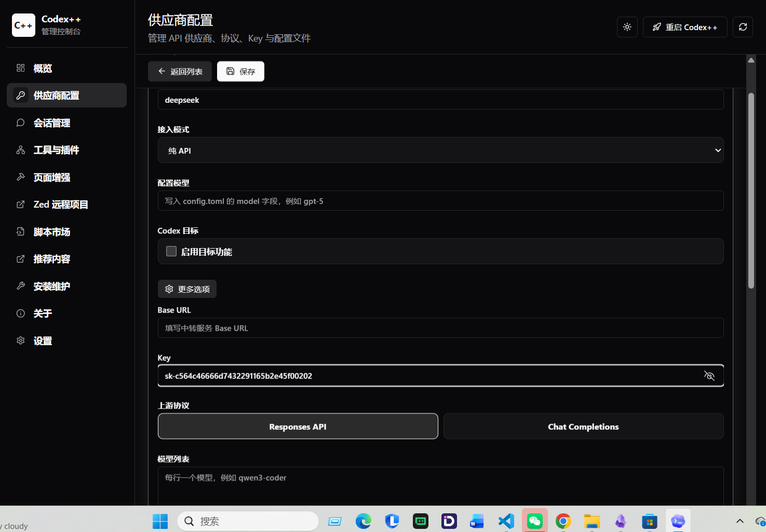Open Obsidian from the taskbar
Screen dimensions: 766x532
click(621, 521)
